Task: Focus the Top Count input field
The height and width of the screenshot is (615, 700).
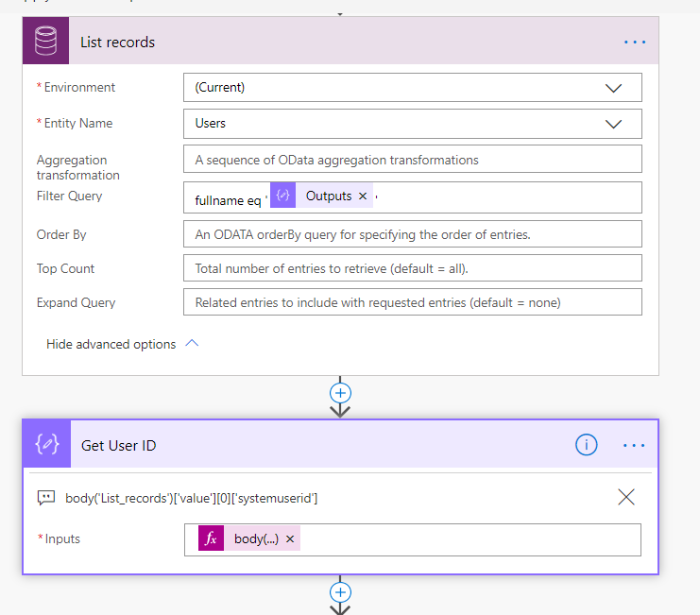Action: tap(412, 268)
